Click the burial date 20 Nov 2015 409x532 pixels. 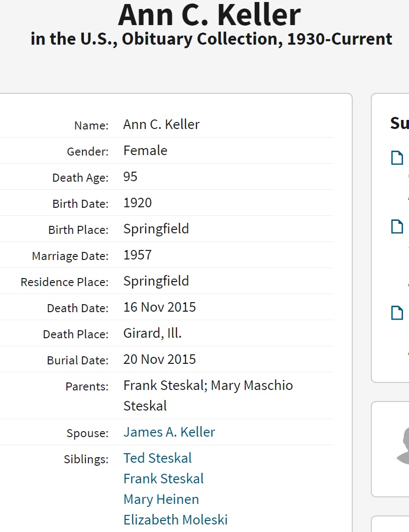point(160,359)
